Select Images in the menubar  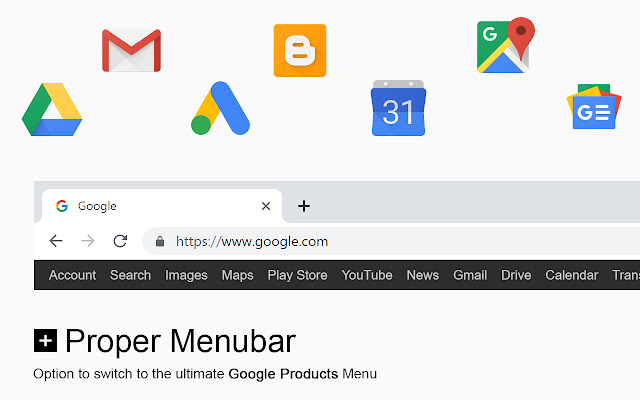pyautogui.click(x=186, y=276)
